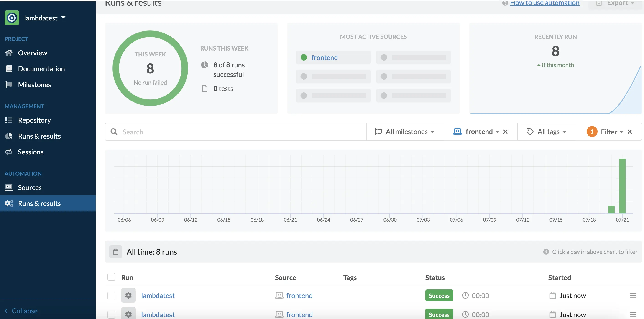Click the Export download icon

(x=599, y=3)
